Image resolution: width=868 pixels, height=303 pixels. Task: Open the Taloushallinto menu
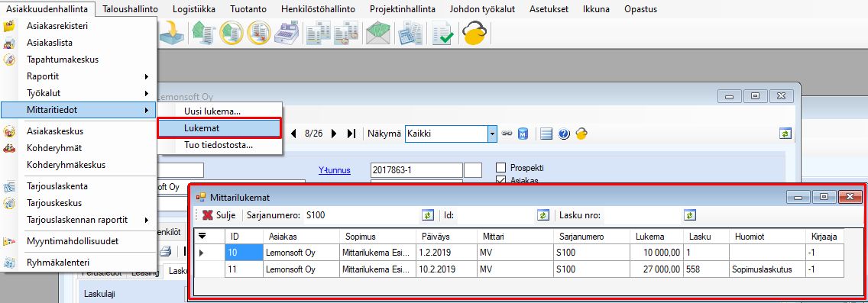tap(130, 9)
